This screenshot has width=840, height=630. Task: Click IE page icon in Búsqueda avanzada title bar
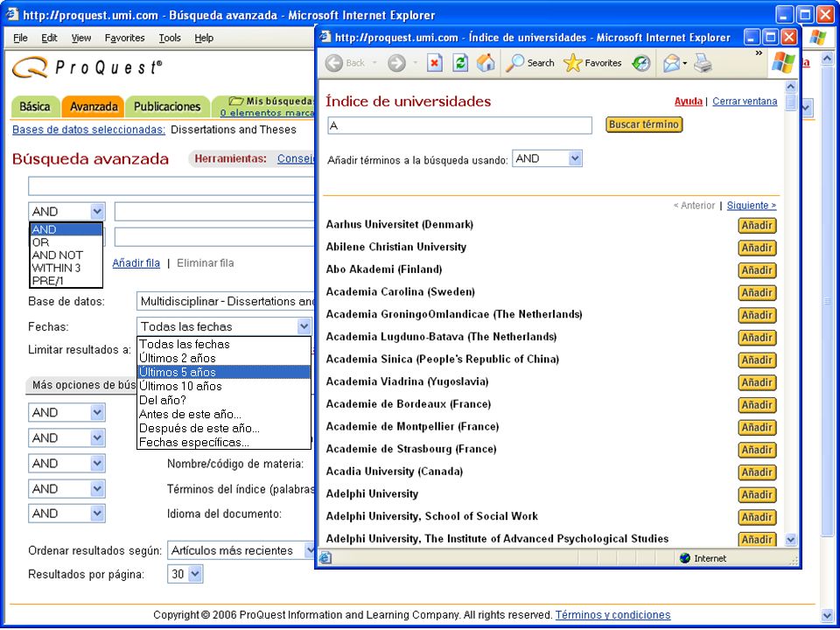coord(11,13)
